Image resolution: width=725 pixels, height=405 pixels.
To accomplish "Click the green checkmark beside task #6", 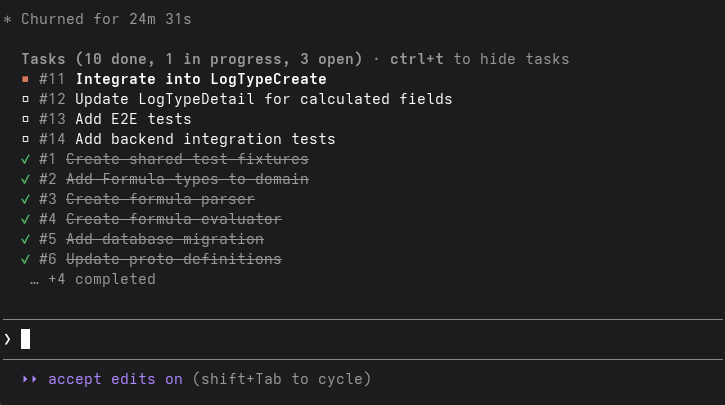I will pyautogui.click(x=25, y=259).
